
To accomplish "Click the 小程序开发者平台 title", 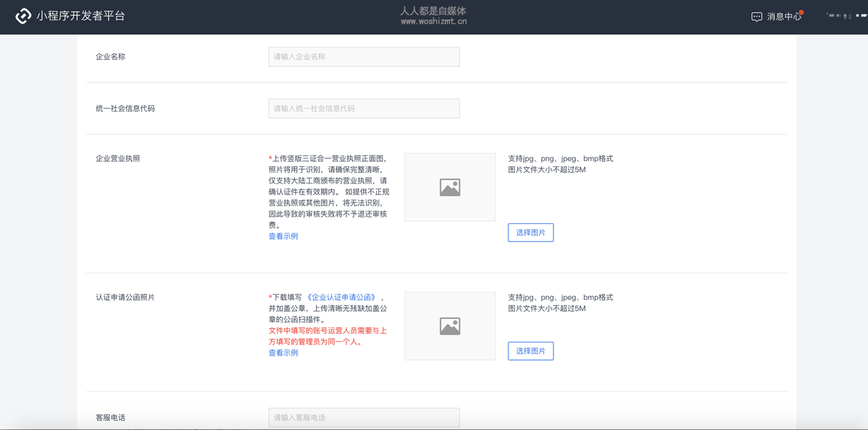I will pyautogui.click(x=80, y=16).
